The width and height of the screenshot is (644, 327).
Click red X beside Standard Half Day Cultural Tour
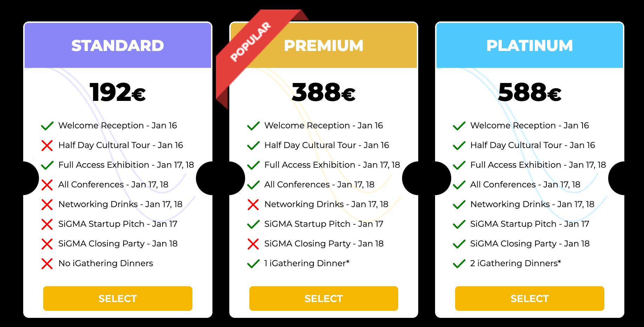pyautogui.click(x=47, y=146)
